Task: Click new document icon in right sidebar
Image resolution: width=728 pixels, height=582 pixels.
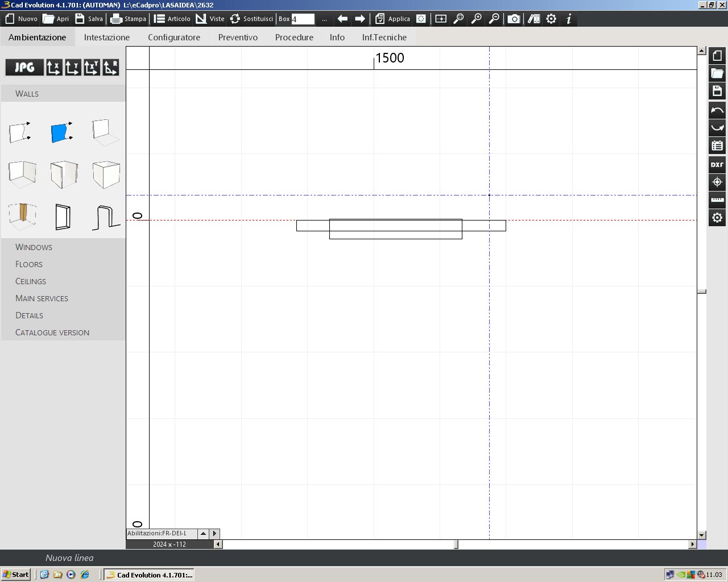Action: [717, 56]
